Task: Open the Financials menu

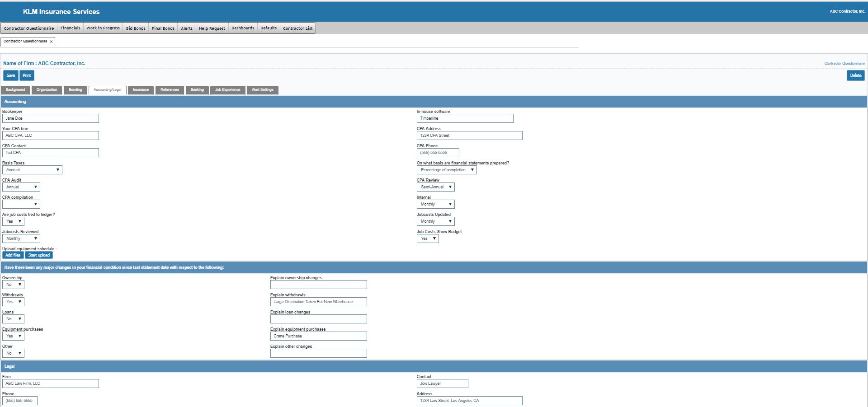Action: [70, 28]
